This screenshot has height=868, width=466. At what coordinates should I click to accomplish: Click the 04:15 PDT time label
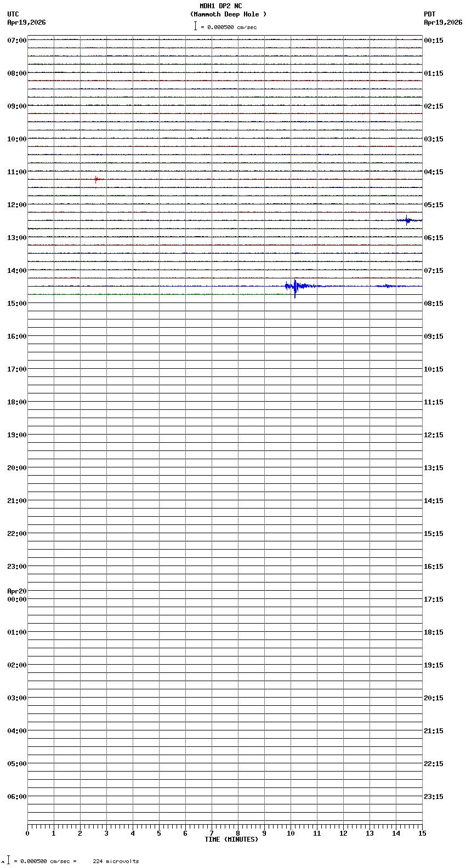(434, 172)
